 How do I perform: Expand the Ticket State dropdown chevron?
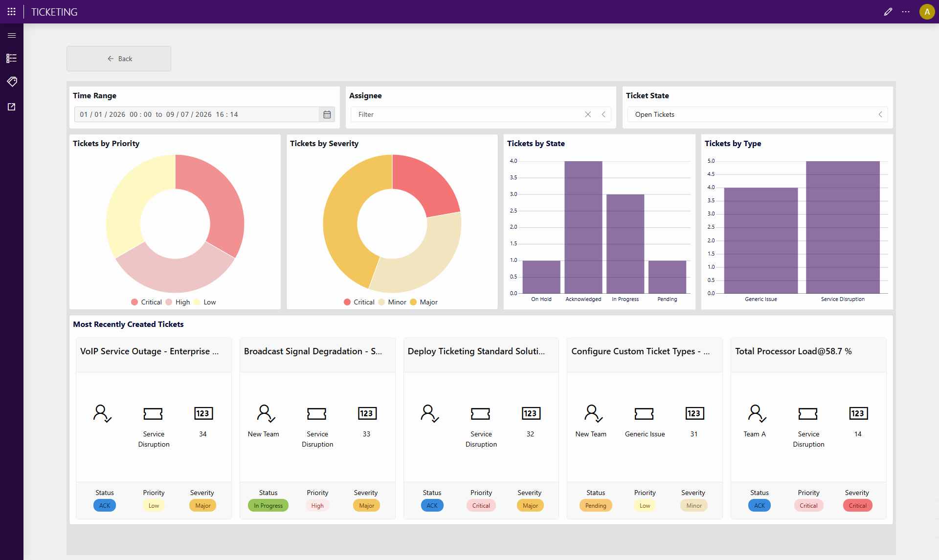880,114
